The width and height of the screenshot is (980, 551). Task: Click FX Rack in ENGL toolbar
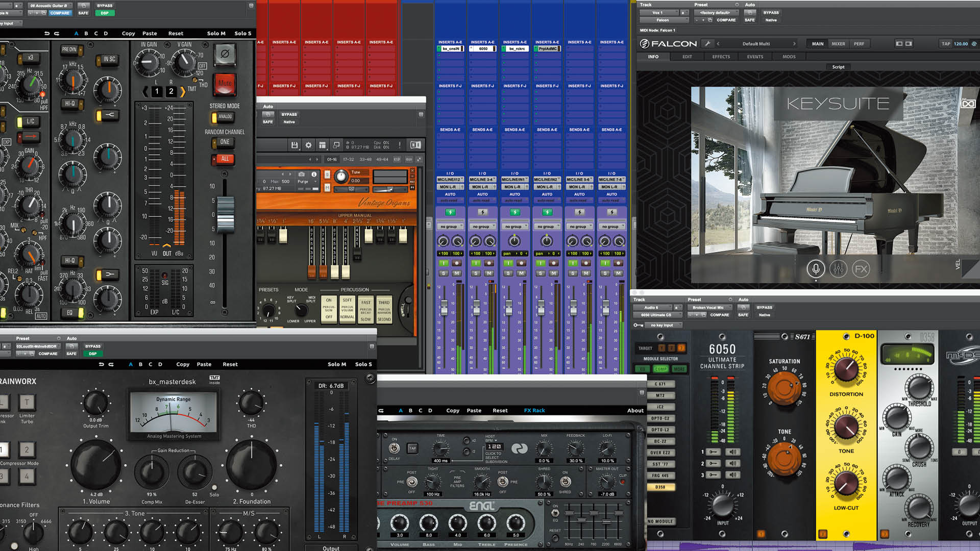pyautogui.click(x=534, y=410)
